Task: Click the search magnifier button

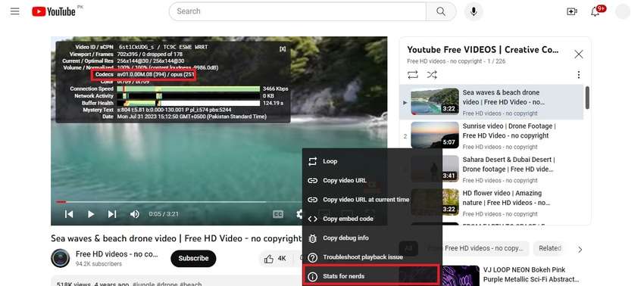Action: 441,11
